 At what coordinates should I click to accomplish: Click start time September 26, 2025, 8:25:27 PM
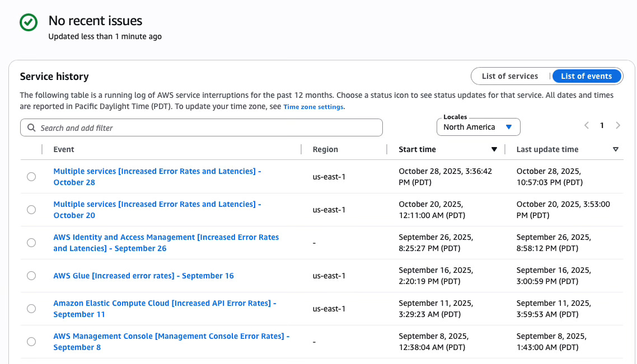(436, 243)
